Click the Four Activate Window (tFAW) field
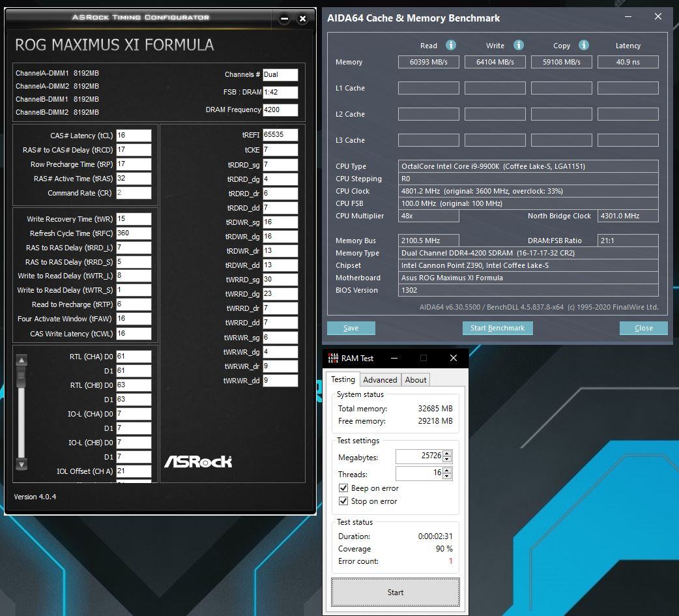This screenshot has width=679, height=616. tap(134, 318)
